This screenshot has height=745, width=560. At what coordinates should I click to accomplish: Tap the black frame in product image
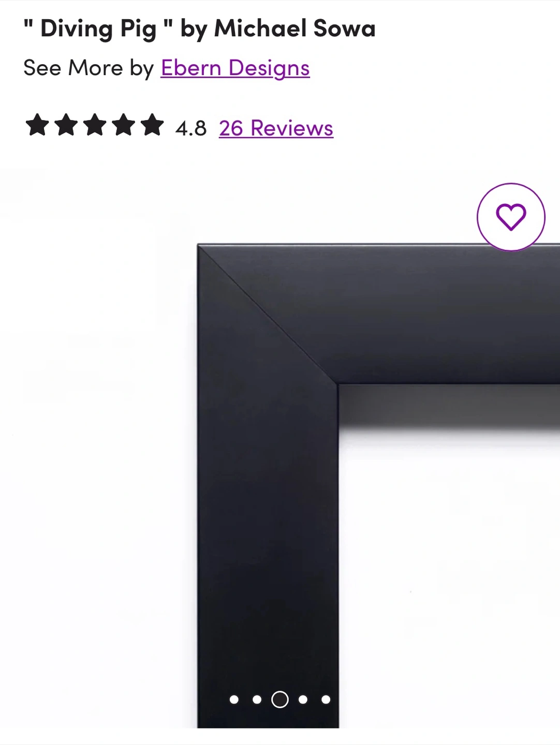pyautogui.click(x=268, y=517)
